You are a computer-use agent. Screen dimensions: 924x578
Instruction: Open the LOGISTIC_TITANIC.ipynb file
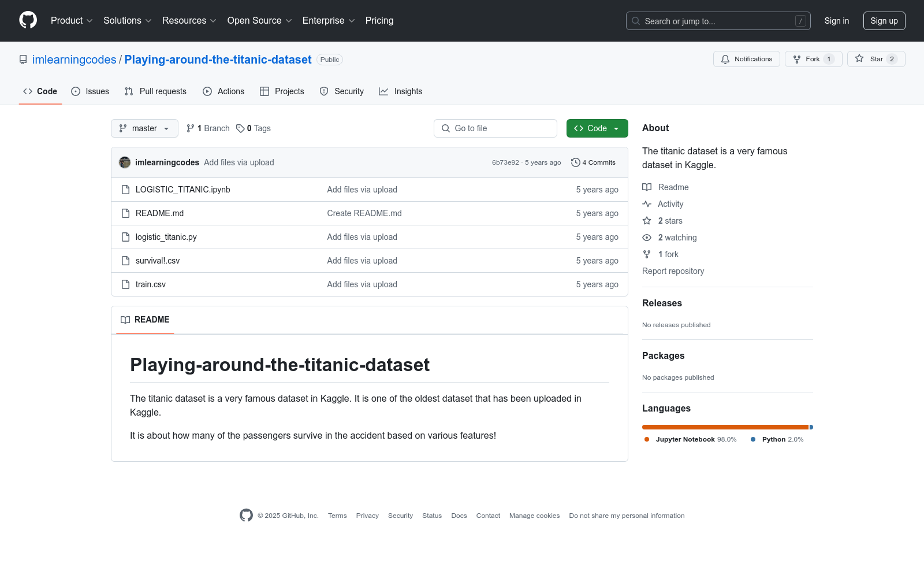tap(183, 190)
